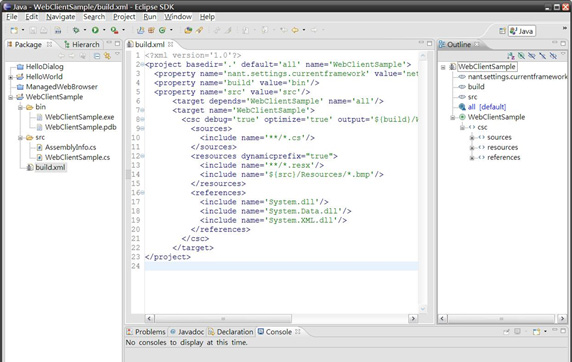Expand the resources node in Outline
Screen dimensions: 572x362
coord(472,148)
